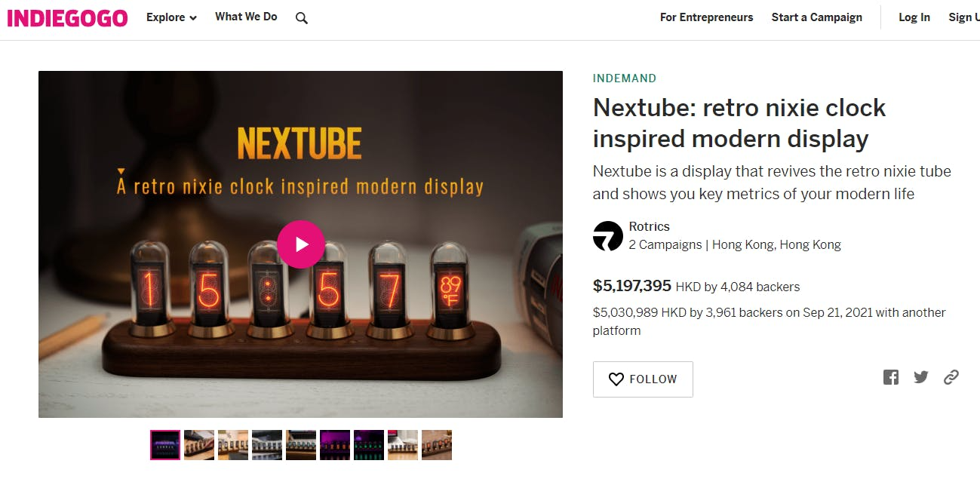Open the Rotrics campaigner profile name

pyautogui.click(x=649, y=226)
